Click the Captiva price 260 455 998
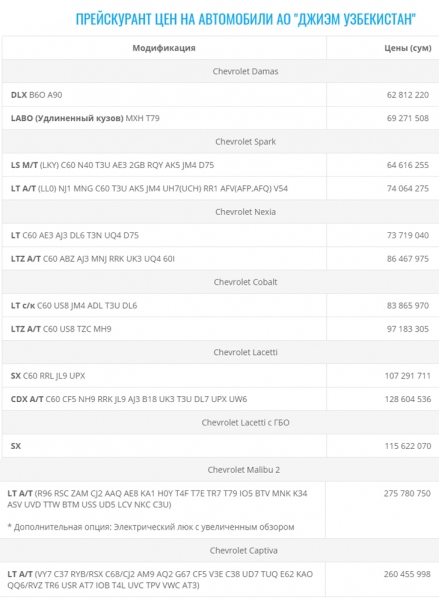 (407, 574)
